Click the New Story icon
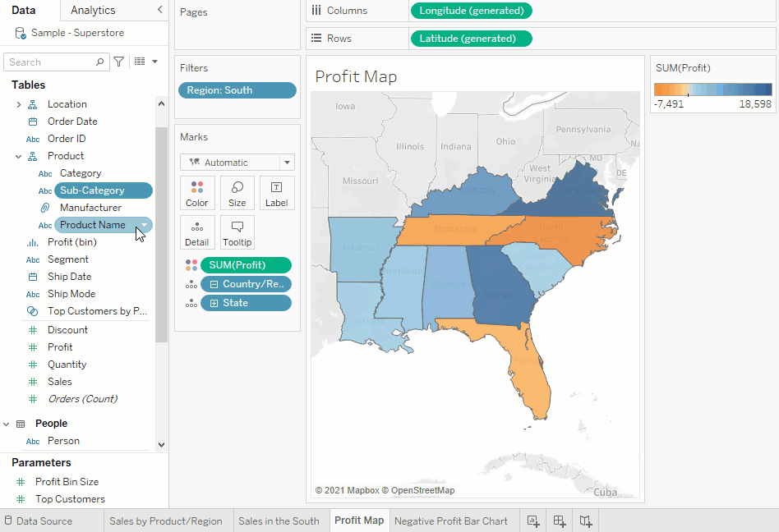 pos(586,521)
